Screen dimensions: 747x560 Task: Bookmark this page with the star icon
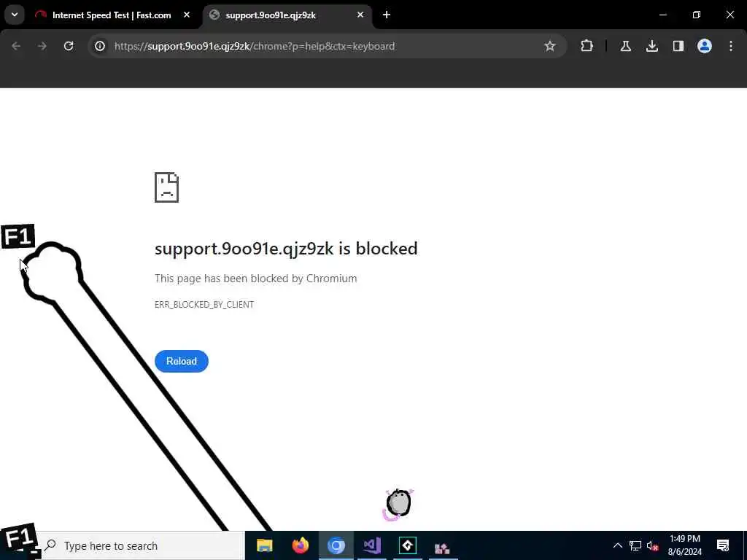tap(550, 46)
